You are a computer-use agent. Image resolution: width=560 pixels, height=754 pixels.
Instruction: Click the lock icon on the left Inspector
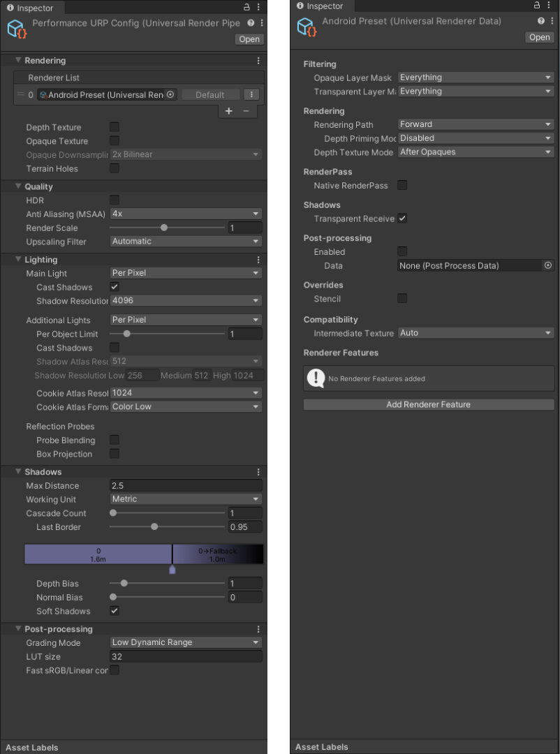pyautogui.click(x=248, y=8)
